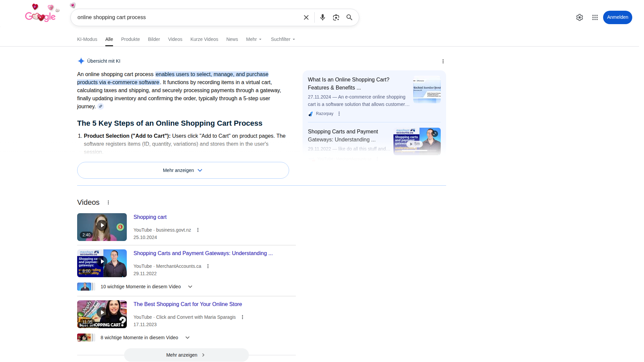This screenshot has height=362, width=644.
Task: Open the three-dot menu of the business.govt.nz video
Action: [198, 230]
